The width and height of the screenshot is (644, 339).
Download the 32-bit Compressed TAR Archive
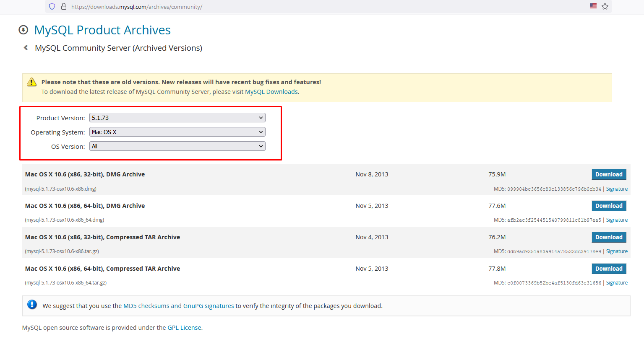pyautogui.click(x=608, y=237)
